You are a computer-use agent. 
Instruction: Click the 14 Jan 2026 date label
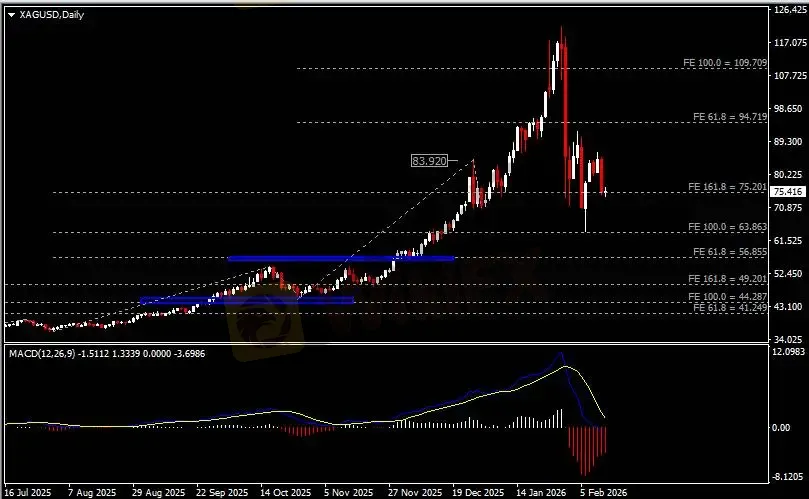click(541, 492)
